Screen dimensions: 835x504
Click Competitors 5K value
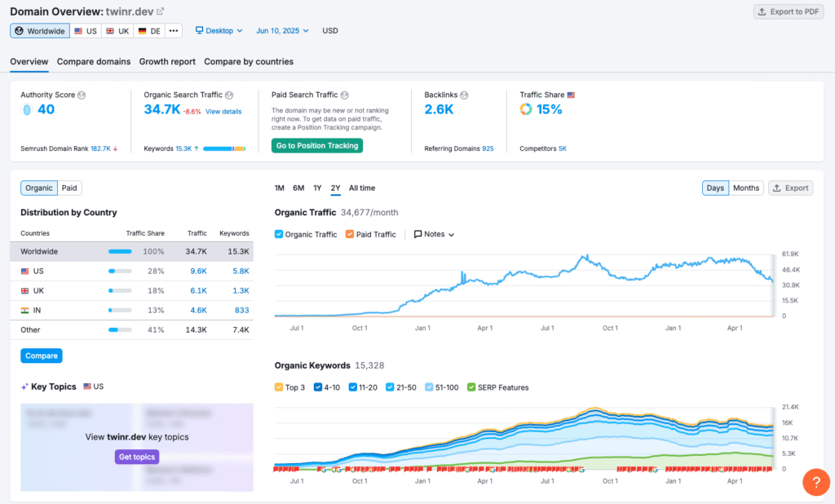[563, 148]
